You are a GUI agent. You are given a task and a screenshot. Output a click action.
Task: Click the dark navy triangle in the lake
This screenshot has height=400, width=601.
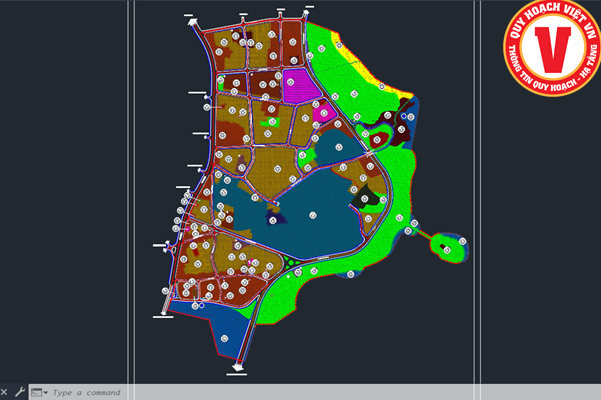(x=269, y=217)
